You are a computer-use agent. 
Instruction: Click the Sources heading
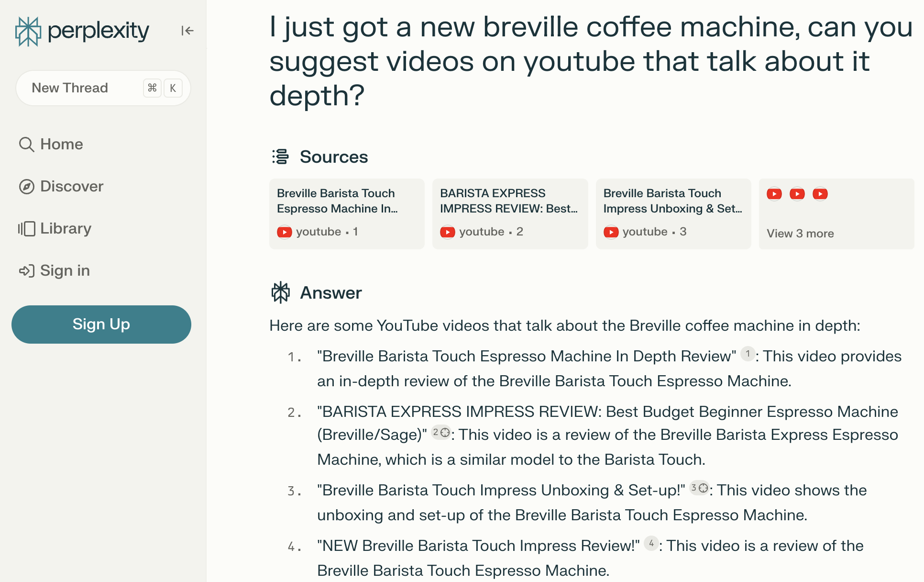[334, 157]
